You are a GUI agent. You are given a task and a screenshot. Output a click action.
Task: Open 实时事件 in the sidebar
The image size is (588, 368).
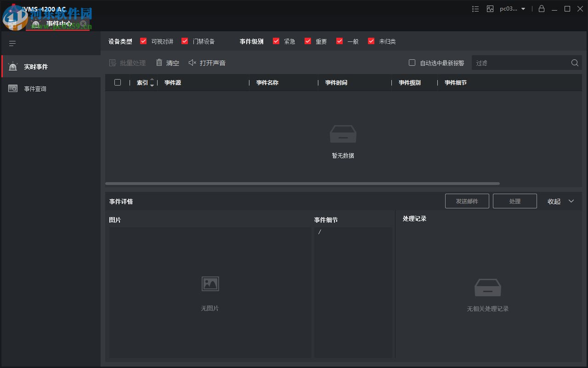tap(51, 67)
